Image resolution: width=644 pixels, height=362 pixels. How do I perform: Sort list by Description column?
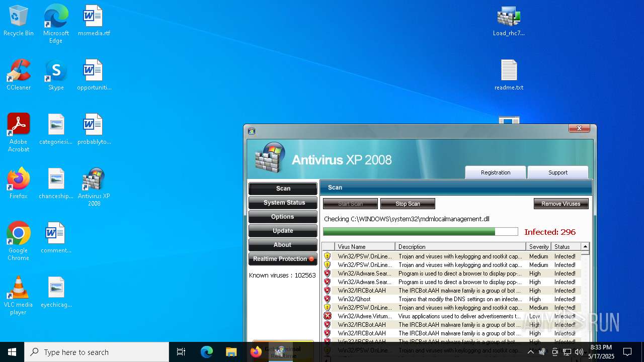460,247
